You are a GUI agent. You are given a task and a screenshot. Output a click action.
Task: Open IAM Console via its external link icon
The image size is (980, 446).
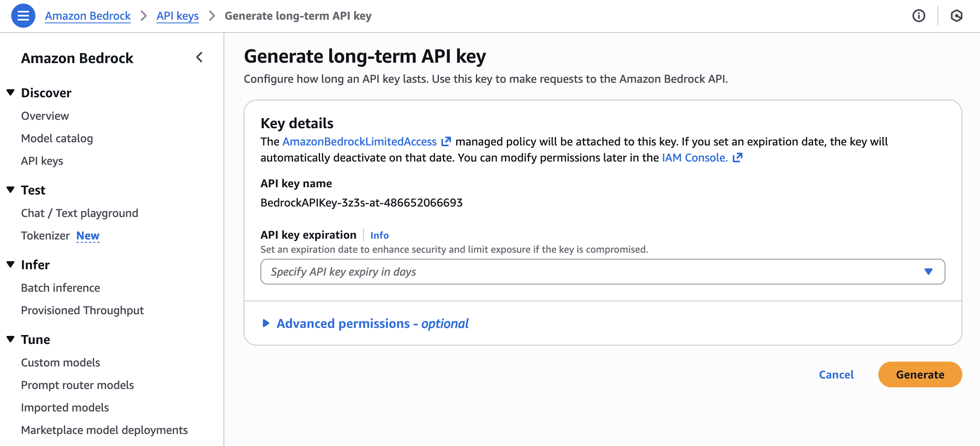pyautogui.click(x=738, y=158)
